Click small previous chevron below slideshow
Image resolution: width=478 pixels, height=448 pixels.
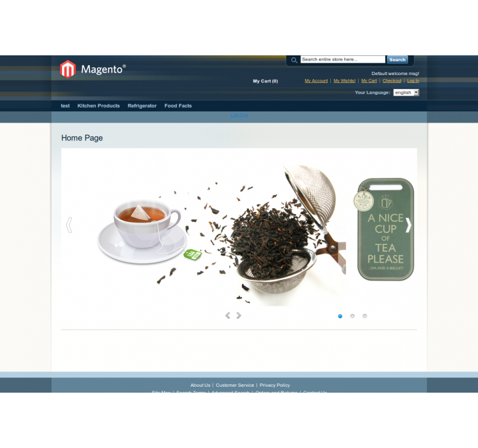pos(227,316)
